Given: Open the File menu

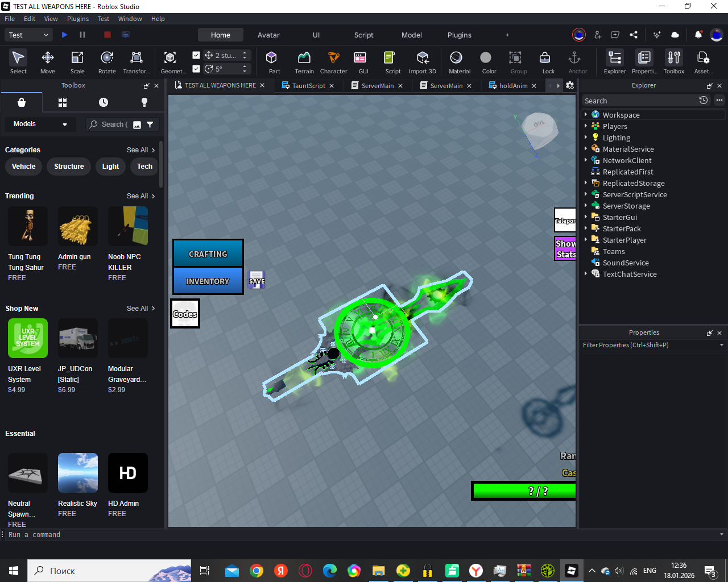Looking at the screenshot, I should (x=10, y=19).
